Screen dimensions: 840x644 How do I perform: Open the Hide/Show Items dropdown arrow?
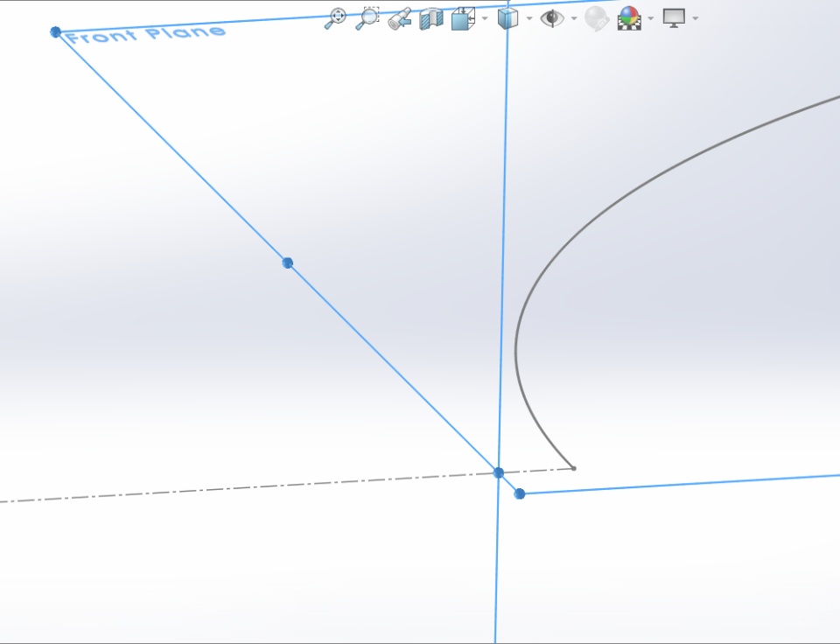click(574, 18)
